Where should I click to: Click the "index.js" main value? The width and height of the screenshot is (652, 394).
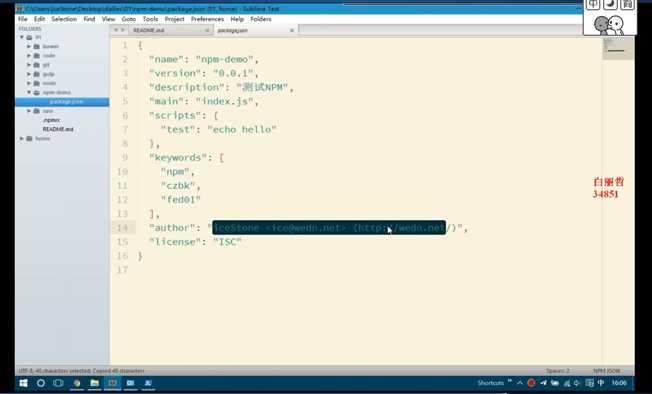pos(225,101)
